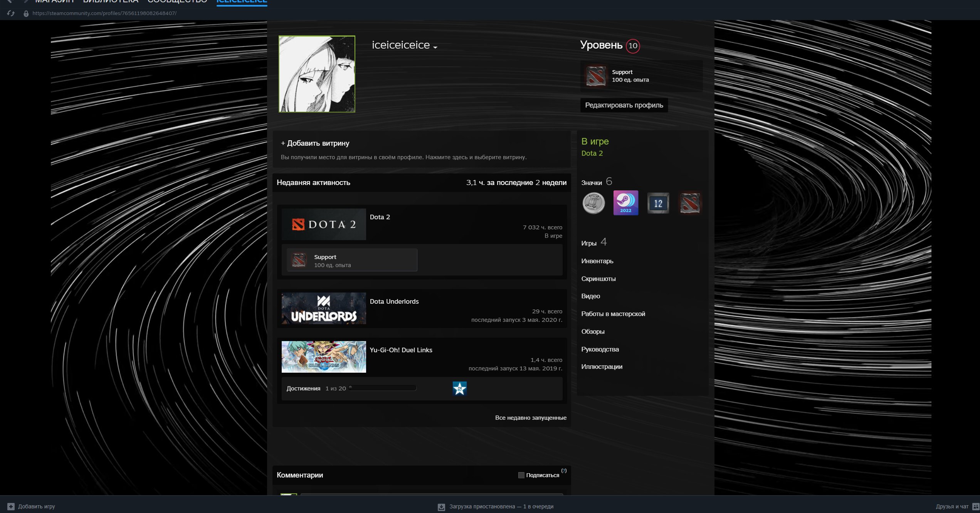Open Friends and chat icon
The image size is (980, 513).
pyautogui.click(x=975, y=506)
